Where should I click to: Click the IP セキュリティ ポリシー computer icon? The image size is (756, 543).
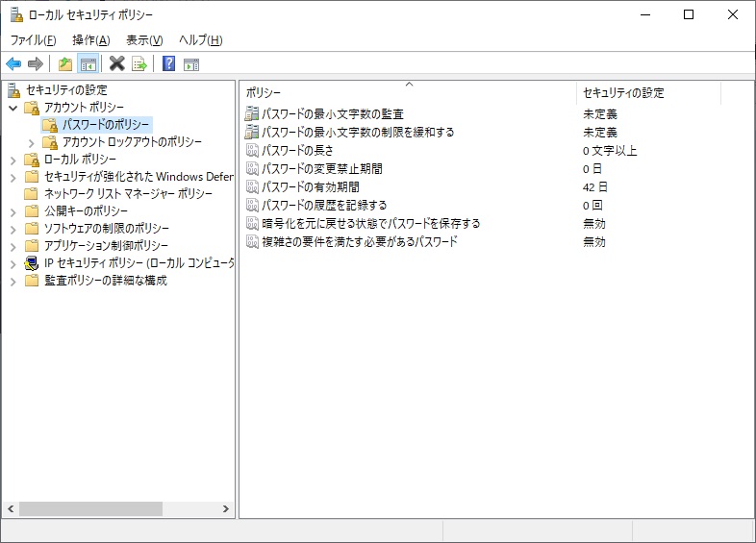pos(32,263)
